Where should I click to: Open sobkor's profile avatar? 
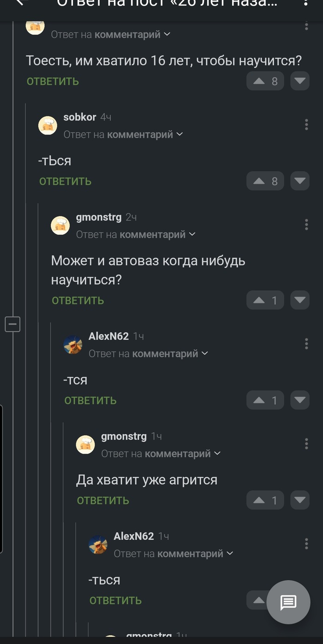point(48,125)
